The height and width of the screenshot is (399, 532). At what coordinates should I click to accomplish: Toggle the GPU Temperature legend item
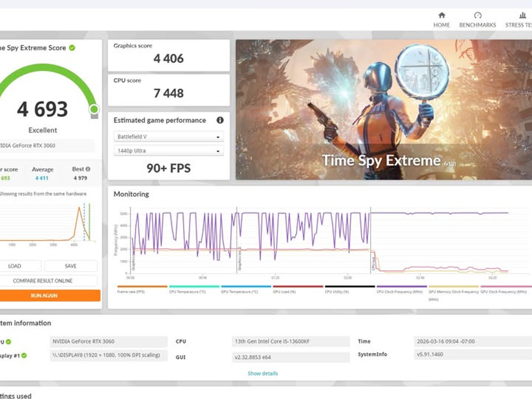pyautogui.click(x=246, y=289)
